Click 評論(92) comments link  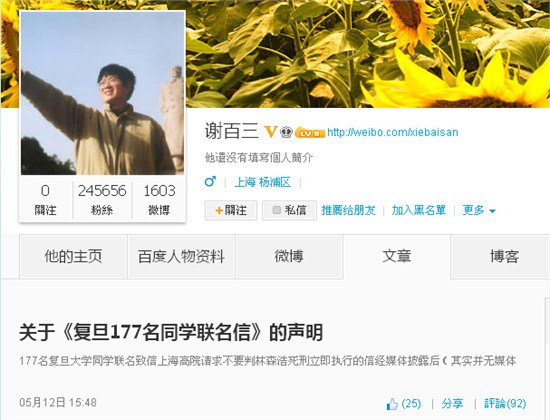(x=505, y=404)
